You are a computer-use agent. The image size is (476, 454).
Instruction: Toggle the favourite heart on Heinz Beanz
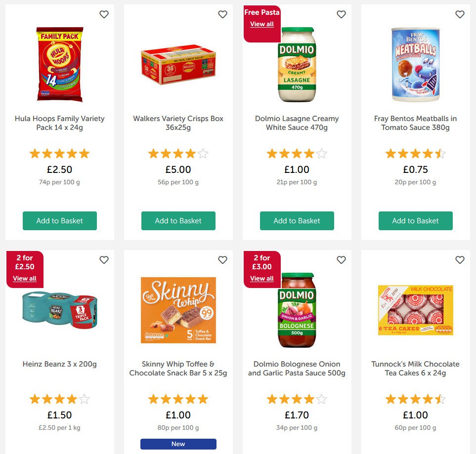tap(104, 259)
